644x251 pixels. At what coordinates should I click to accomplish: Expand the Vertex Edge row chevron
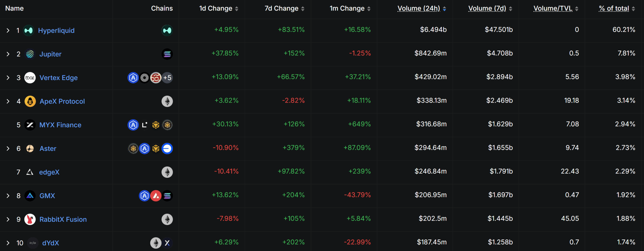tap(8, 78)
